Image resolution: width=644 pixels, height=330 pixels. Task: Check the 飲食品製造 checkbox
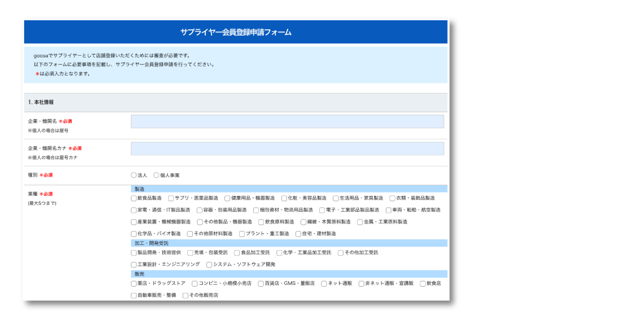click(134, 198)
